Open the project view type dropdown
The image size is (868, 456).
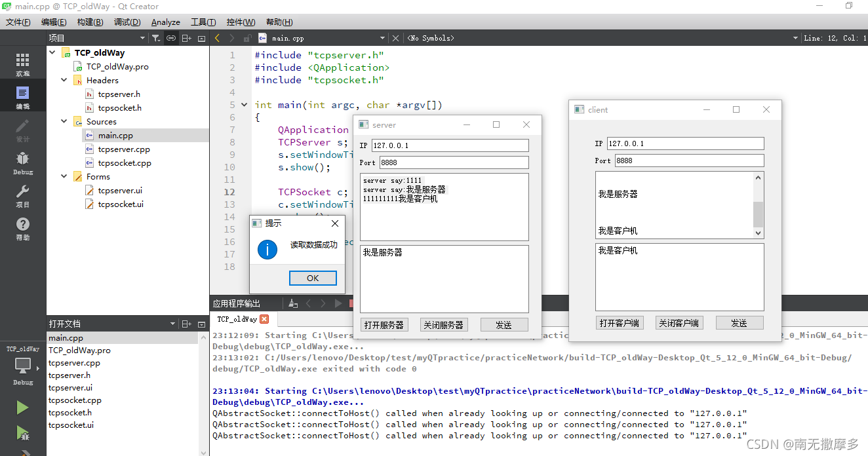pyautogui.click(x=144, y=38)
